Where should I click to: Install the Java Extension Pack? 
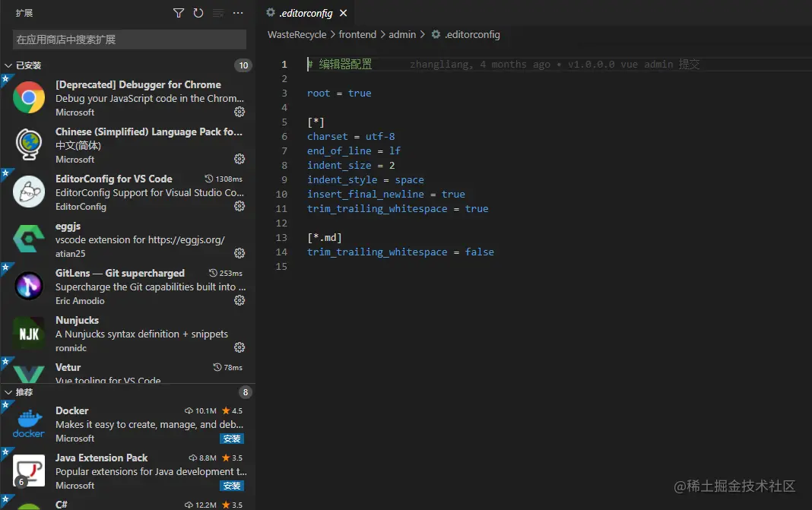(232, 486)
